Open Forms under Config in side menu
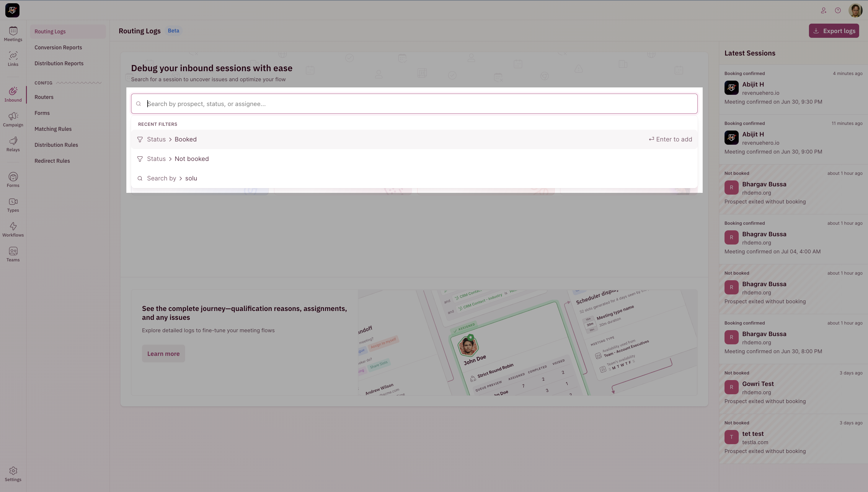 tap(68, 113)
